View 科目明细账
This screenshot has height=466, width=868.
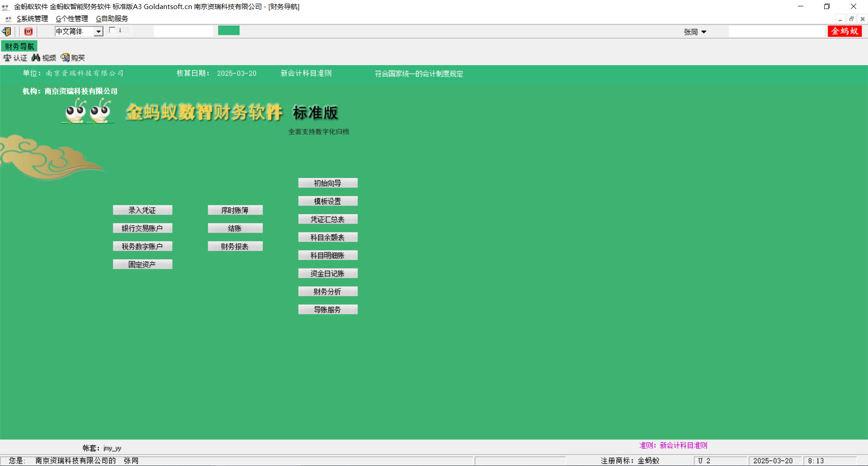pyautogui.click(x=328, y=255)
